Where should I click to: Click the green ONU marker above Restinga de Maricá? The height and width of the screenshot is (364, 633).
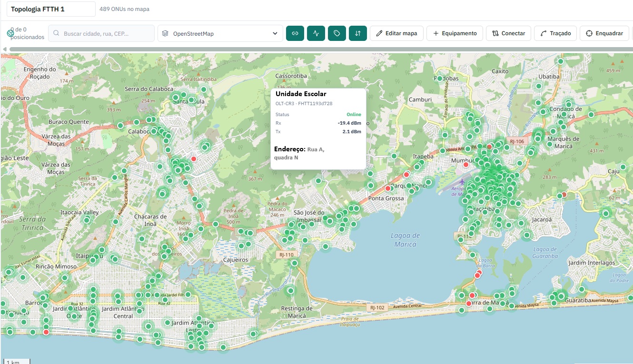point(291,291)
